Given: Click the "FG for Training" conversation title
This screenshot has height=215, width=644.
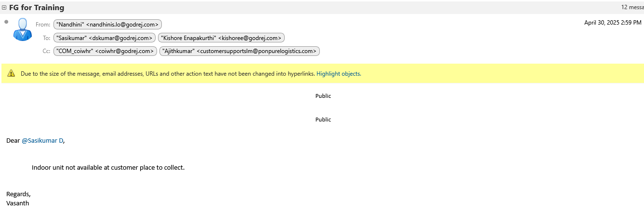Looking at the screenshot, I should [37, 8].
